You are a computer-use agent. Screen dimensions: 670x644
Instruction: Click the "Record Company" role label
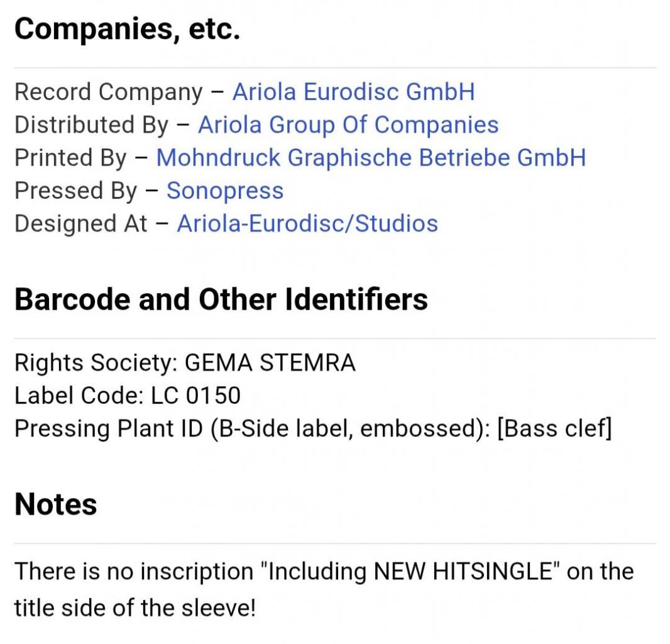coord(108,92)
